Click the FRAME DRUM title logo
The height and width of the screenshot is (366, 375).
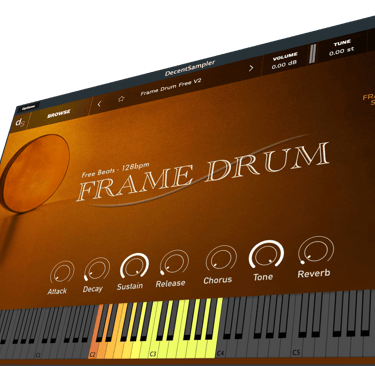[203, 172]
